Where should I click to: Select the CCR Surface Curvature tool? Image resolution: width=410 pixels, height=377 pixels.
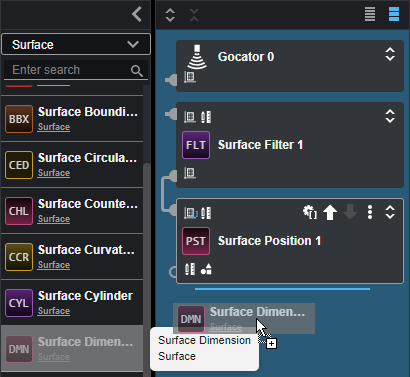(x=72, y=257)
